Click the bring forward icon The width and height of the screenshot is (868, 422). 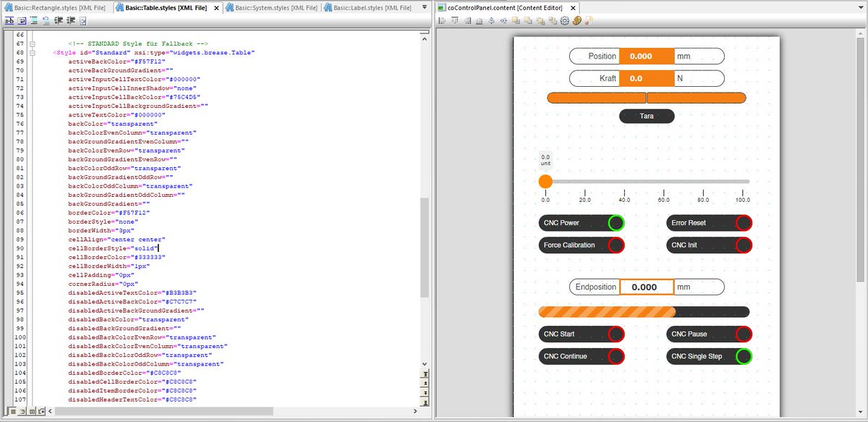point(528,20)
